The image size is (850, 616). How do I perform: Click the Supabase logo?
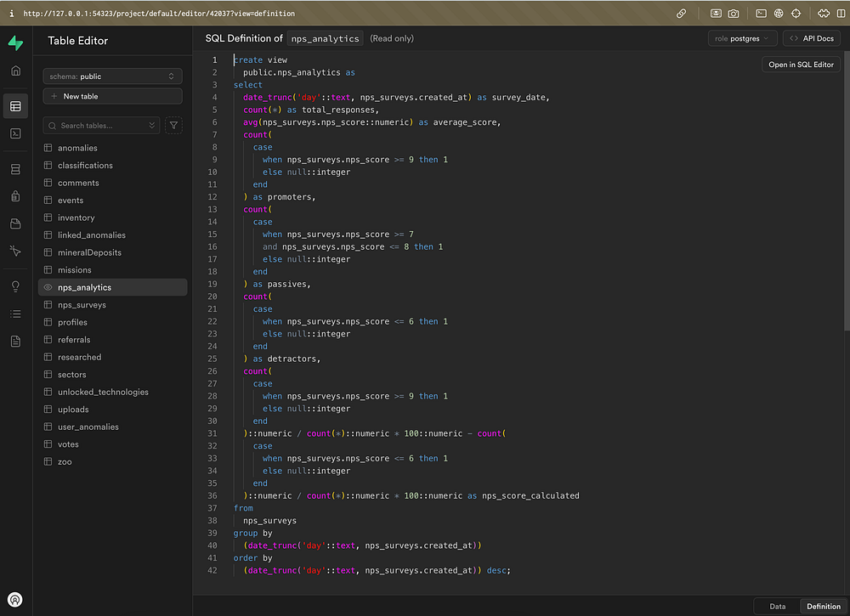tap(15, 42)
